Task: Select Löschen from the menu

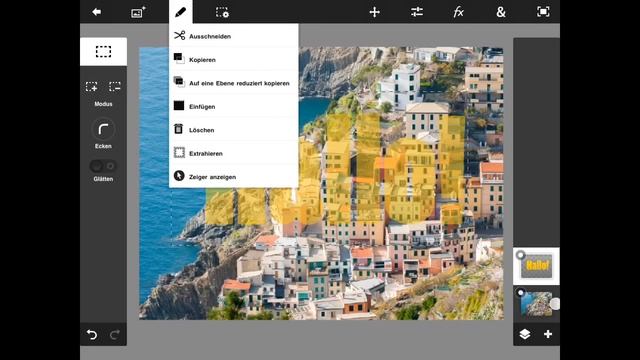Action: click(233, 130)
